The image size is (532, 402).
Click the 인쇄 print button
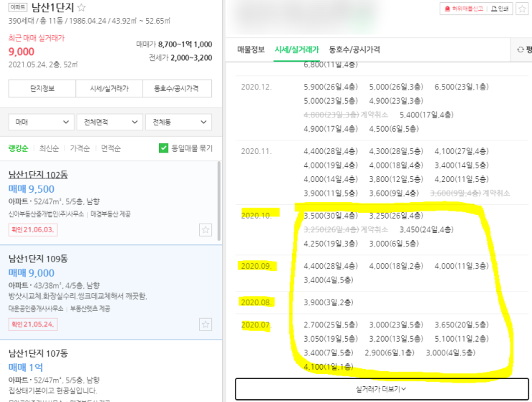click(500, 9)
